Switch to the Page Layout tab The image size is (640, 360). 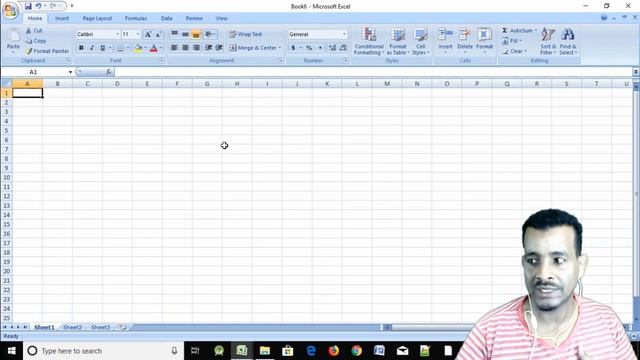(97, 18)
